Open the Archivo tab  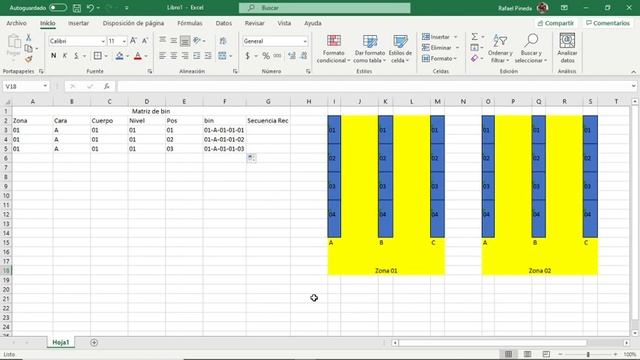click(x=16, y=23)
